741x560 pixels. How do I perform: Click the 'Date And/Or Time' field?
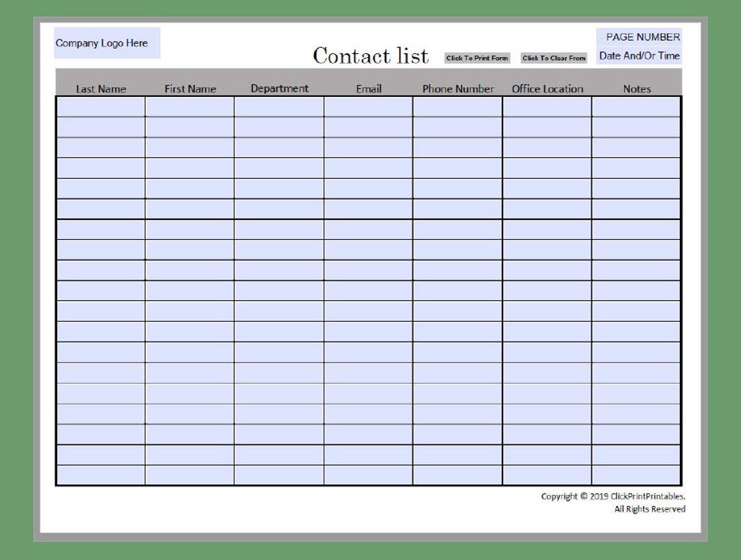639,57
